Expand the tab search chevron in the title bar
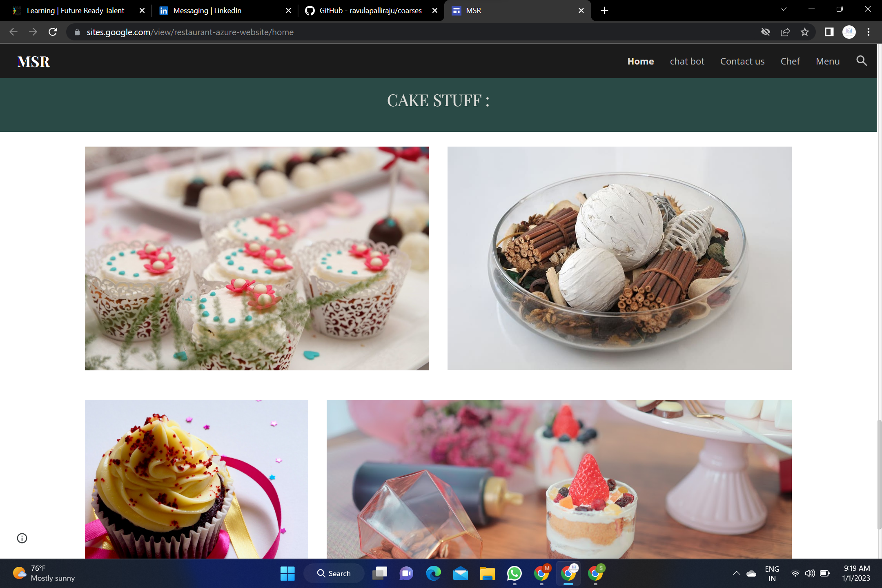This screenshot has width=882, height=588. click(x=783, y=9)
